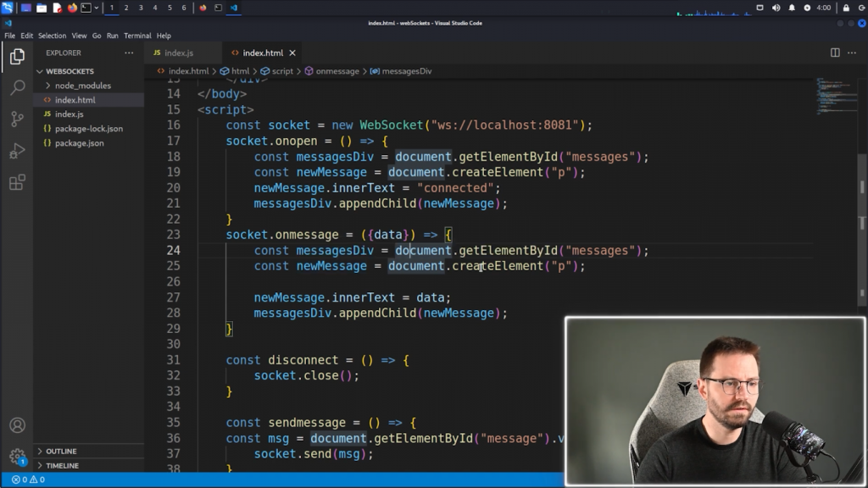This screenshot has width=868, height=488.
Task: Open Explorer Views and More Actions ellipsis
Action: (x=129, y=53)
